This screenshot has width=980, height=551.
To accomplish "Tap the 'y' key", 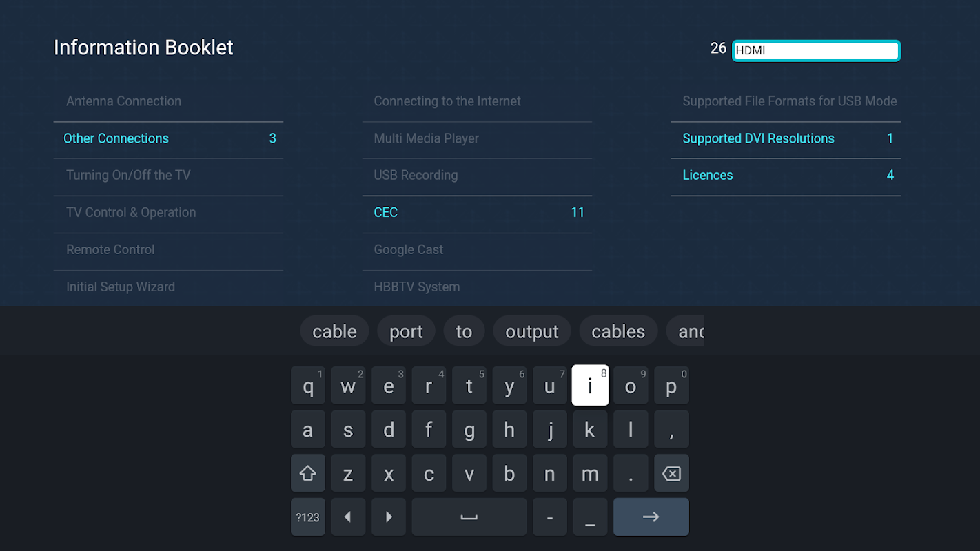I will (x=509, y=385).
